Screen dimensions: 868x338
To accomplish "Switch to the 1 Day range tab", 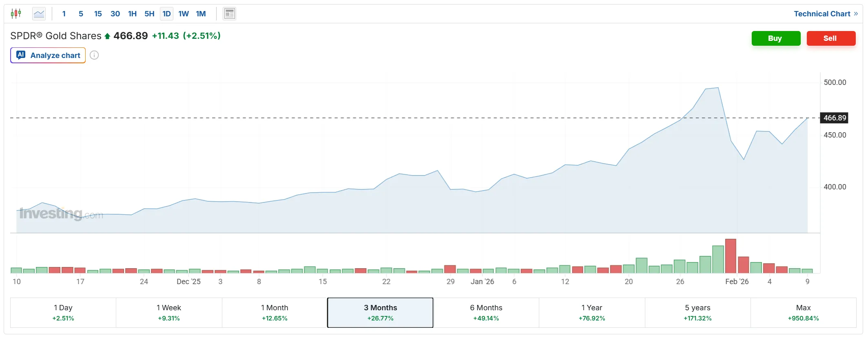I will (63, 313).
